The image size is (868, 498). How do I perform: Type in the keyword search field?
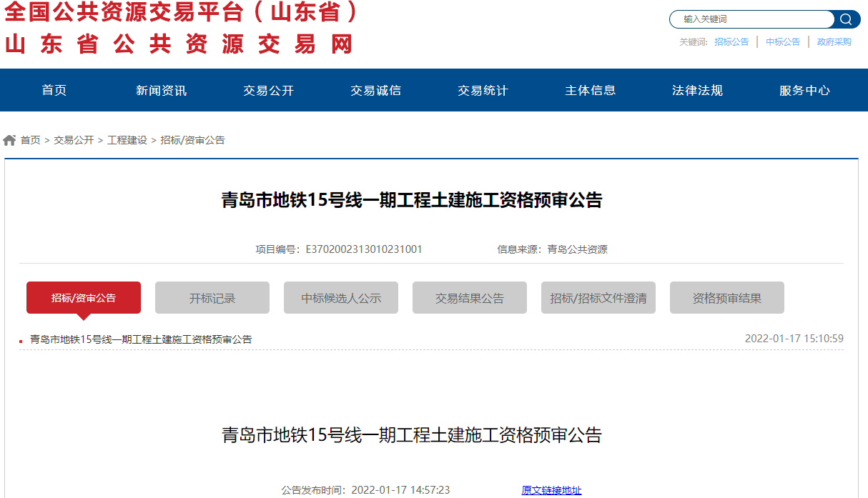pyautogui.click(x=751, y=19)
